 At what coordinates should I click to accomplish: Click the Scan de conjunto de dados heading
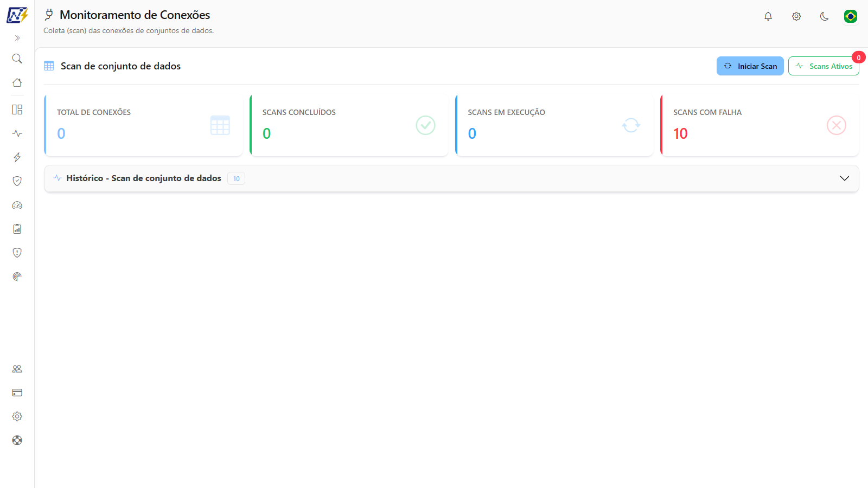coord(120,66)
